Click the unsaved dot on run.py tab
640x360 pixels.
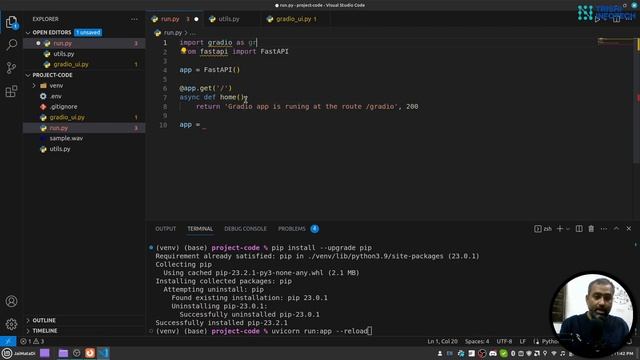coord(196,19)
